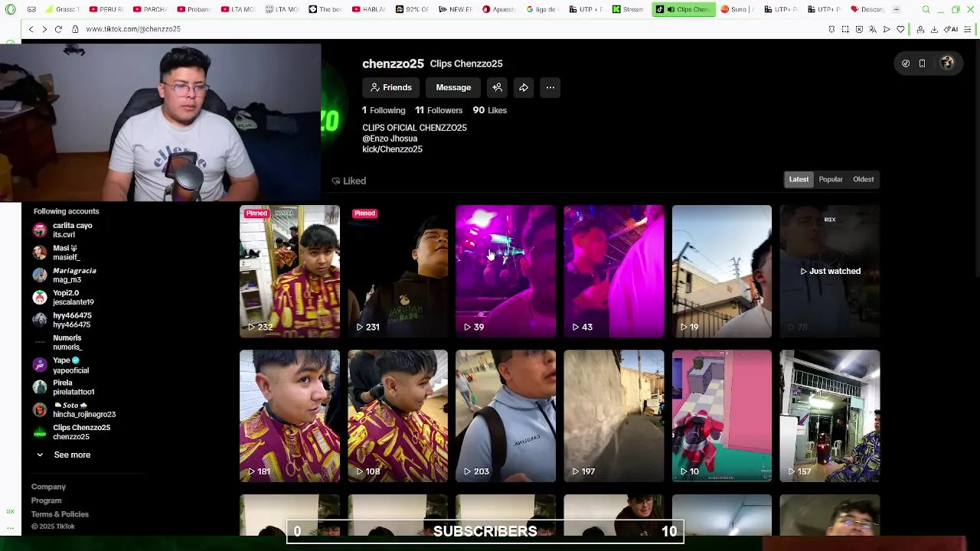Open the Yopi2.0 account avatar
This screenshot has width=980, height=551.
tap(40, 297)
